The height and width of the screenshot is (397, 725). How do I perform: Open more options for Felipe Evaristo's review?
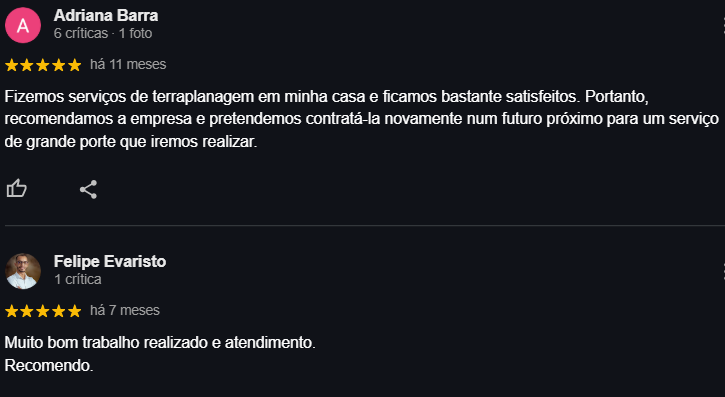(x=723, y=271)
